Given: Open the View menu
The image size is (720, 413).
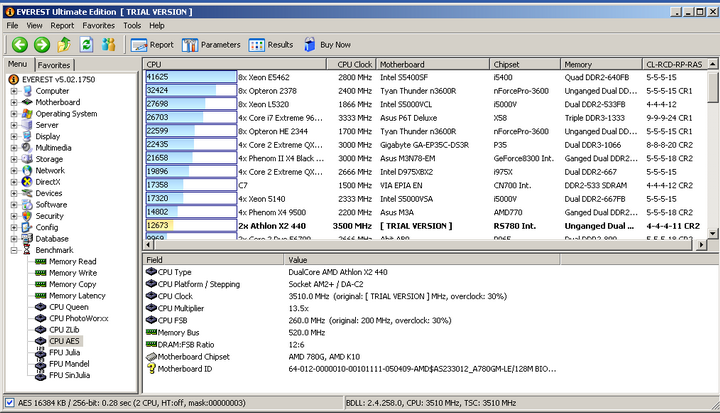Looking at the screenshot, I should coord(34,25).
